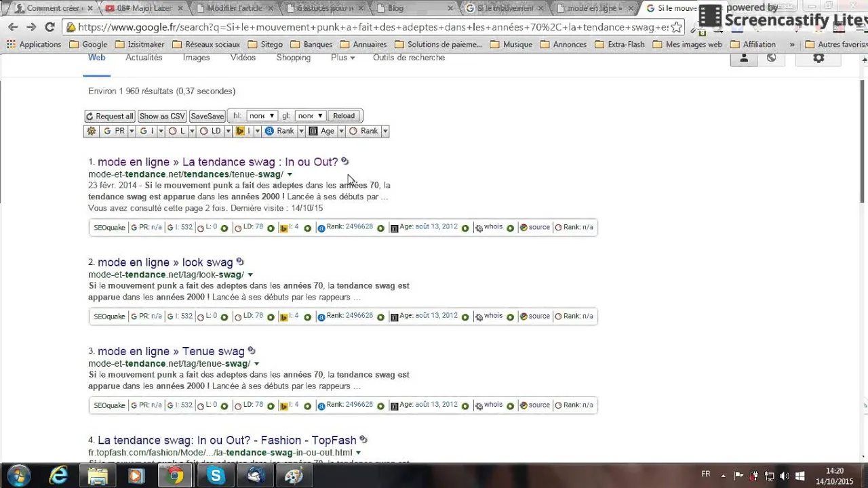
Task: Click the Reload button in SEOquake bar
Action: tap(344, 116)
